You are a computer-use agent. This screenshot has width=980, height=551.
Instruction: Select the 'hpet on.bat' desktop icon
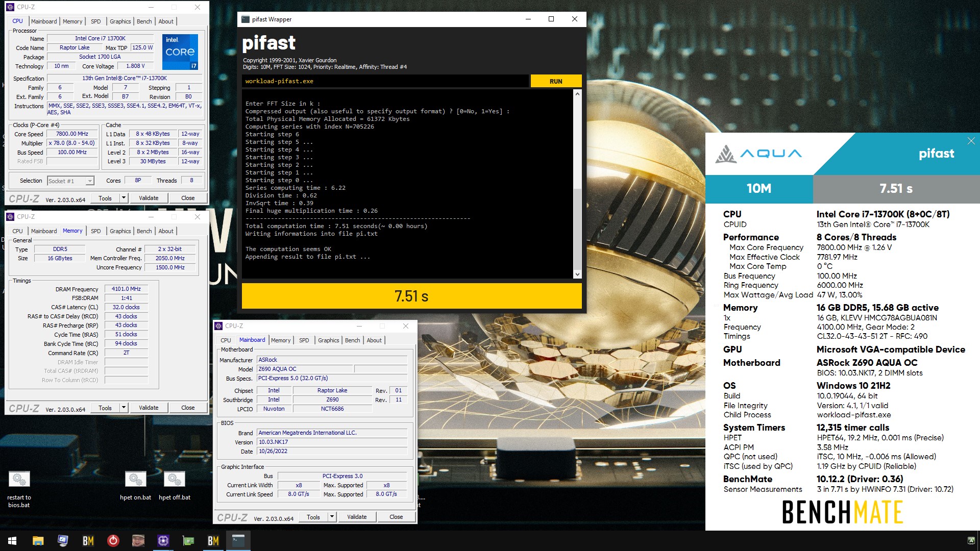[135, 485]
